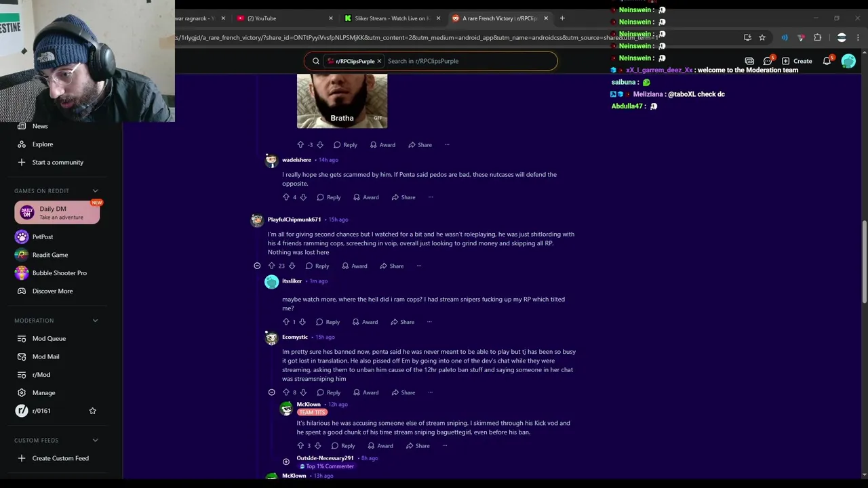
Task: Upvote PlayfulChipmunk671's comment
Action: (x=271, y=266)
